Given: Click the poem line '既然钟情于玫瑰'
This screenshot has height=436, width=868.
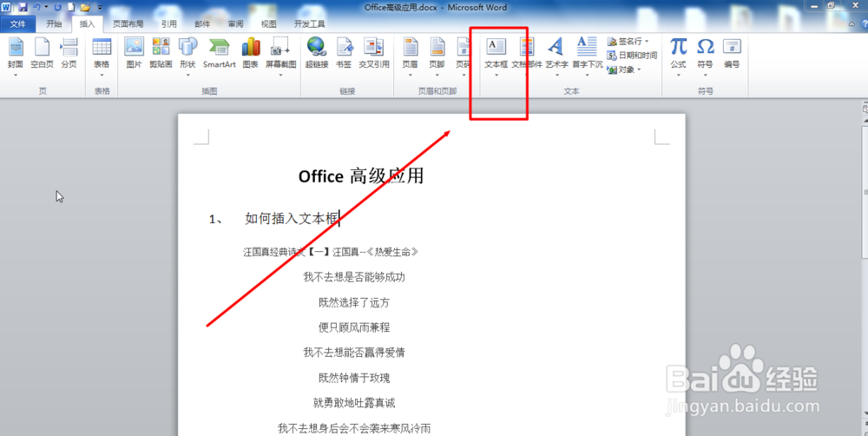Looking at the screenshot, I should point(354,378).
